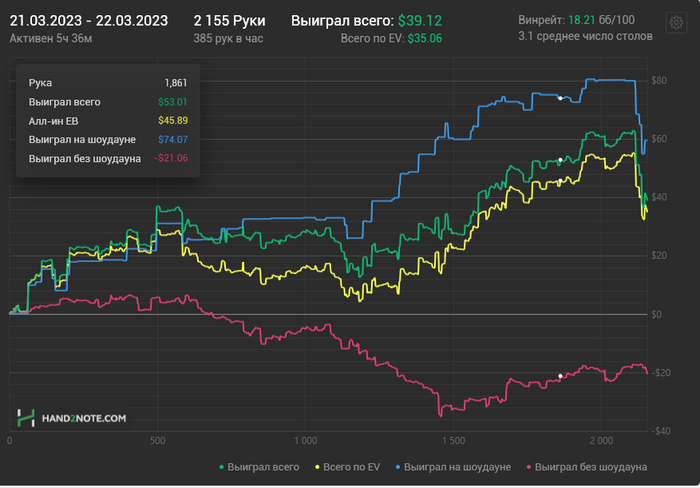This screenshot has height=488, width=700.
Task: Click the $60 y-axis label
Action: [x=659, y=139]
